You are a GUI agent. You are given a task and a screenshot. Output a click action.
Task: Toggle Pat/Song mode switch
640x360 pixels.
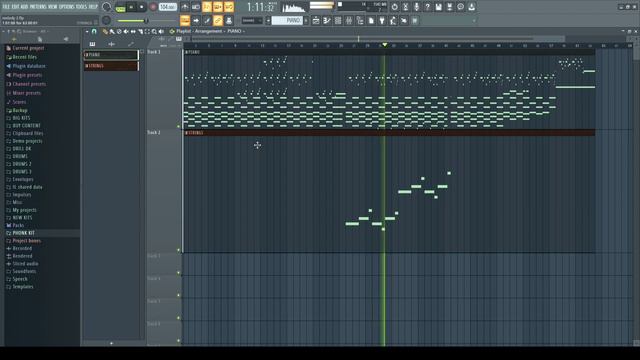pyautogui.click(x=120, y=7)
